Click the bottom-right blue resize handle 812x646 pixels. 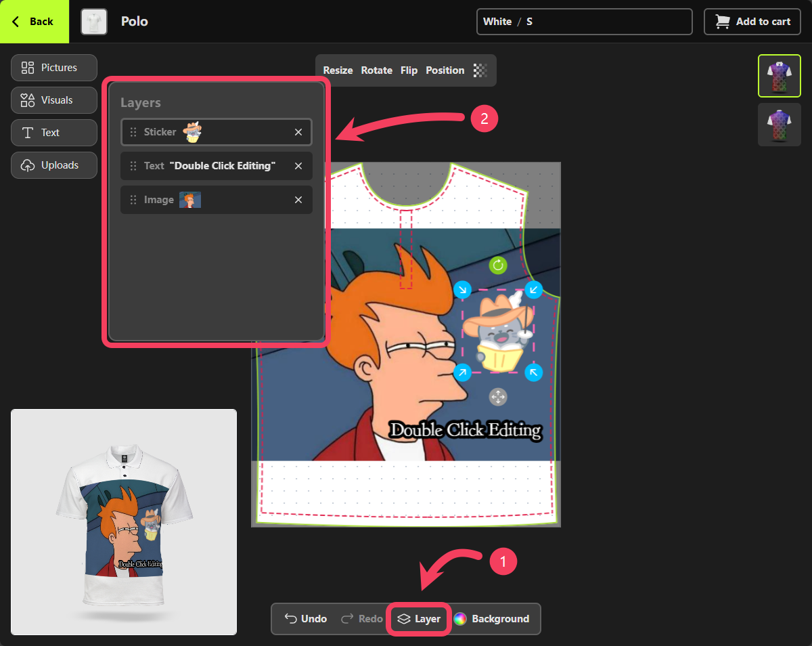pyautogui.click(x=534, y=372)
